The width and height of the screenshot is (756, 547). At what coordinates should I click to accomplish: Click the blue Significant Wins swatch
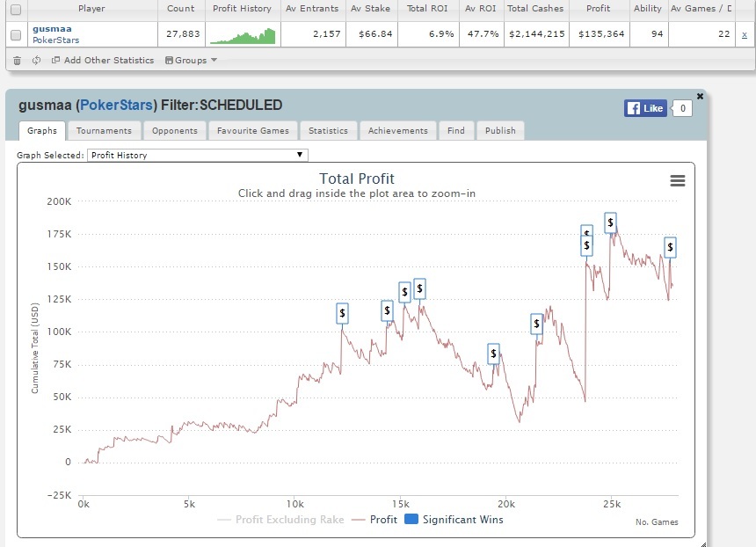[411, 519]
